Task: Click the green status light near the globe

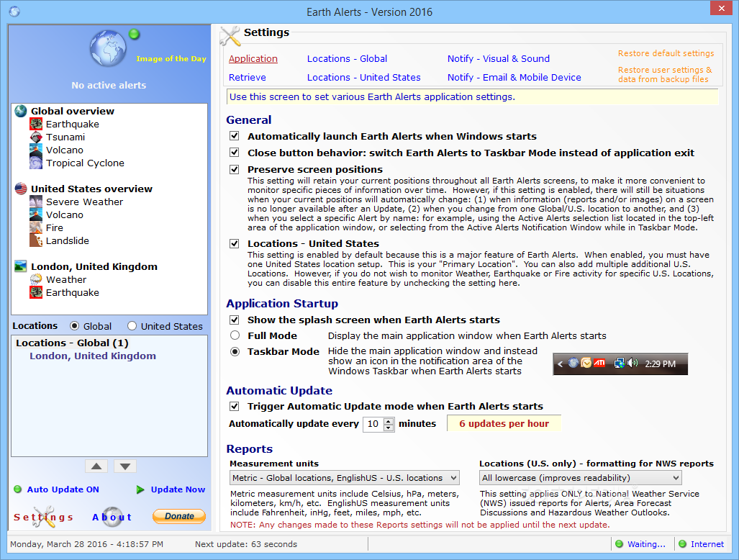Action: click(135, 34)
